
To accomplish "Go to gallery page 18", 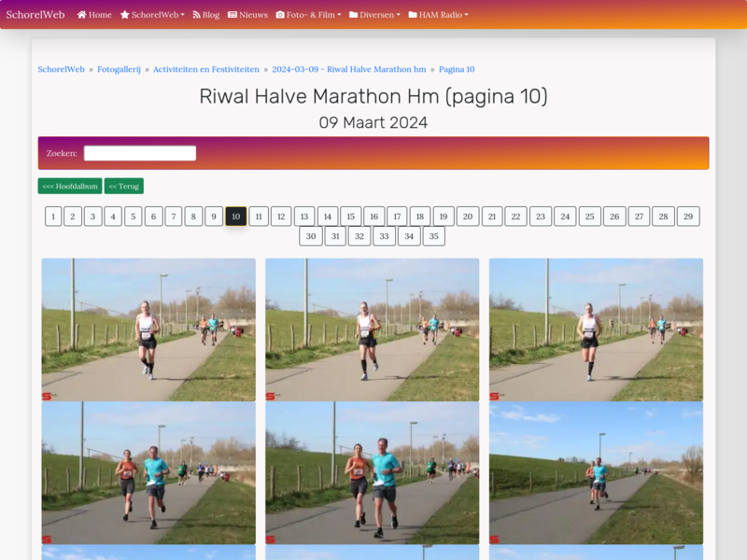I will tap(420, 217).
